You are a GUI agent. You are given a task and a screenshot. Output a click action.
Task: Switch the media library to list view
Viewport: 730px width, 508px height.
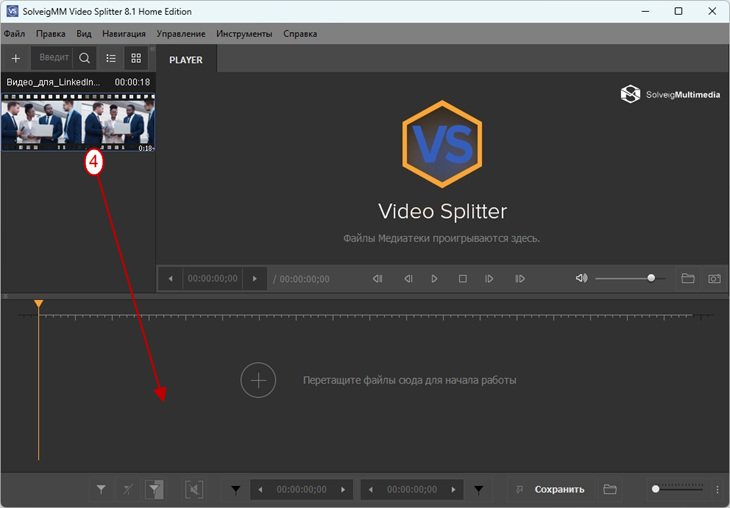point(111,58)
